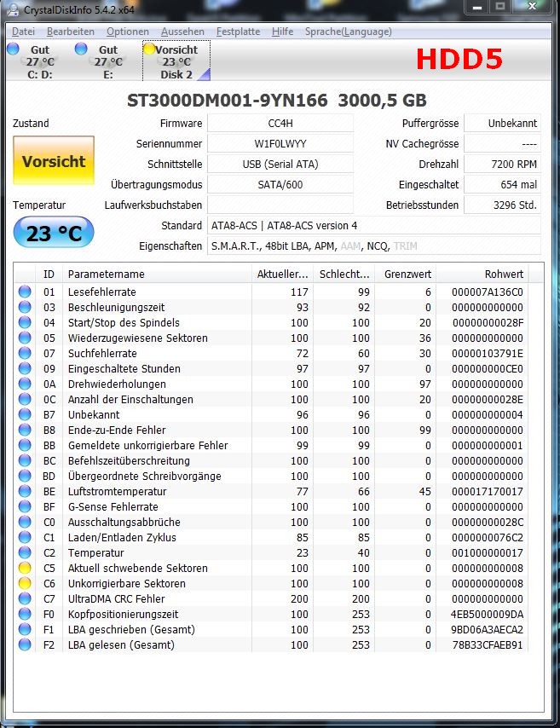Viewport: 560px width, 728px height.
Task: Click the 23 °C temperature button
Action: tap(54, 232)
